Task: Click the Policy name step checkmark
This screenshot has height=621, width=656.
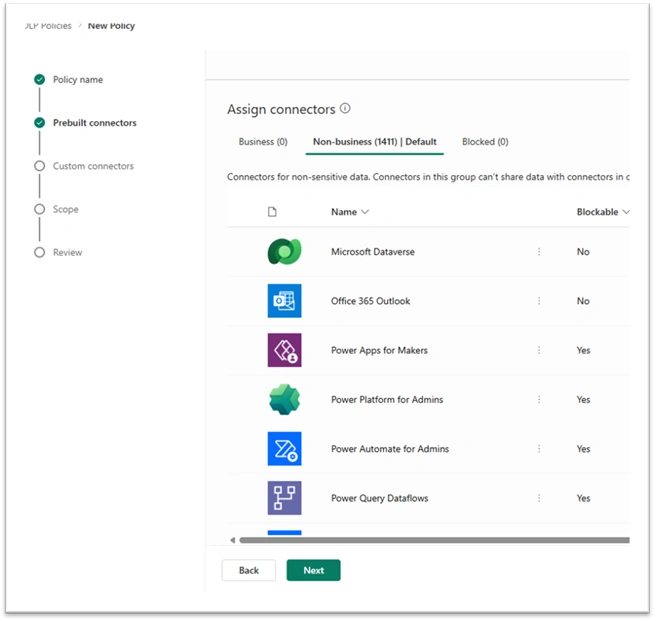Action: coord(40,80)
